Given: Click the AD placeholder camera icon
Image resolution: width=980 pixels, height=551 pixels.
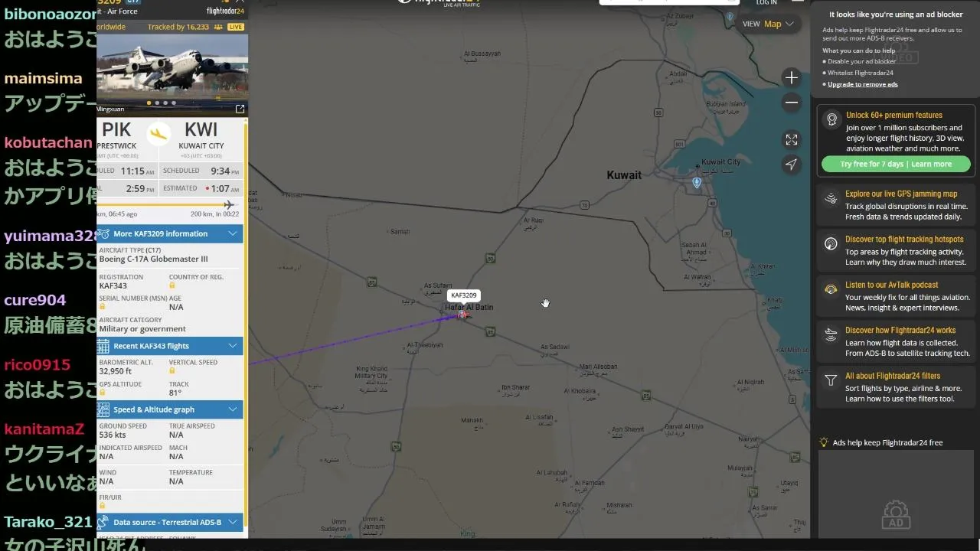Looking at the screenshot, I should point(896,515).
